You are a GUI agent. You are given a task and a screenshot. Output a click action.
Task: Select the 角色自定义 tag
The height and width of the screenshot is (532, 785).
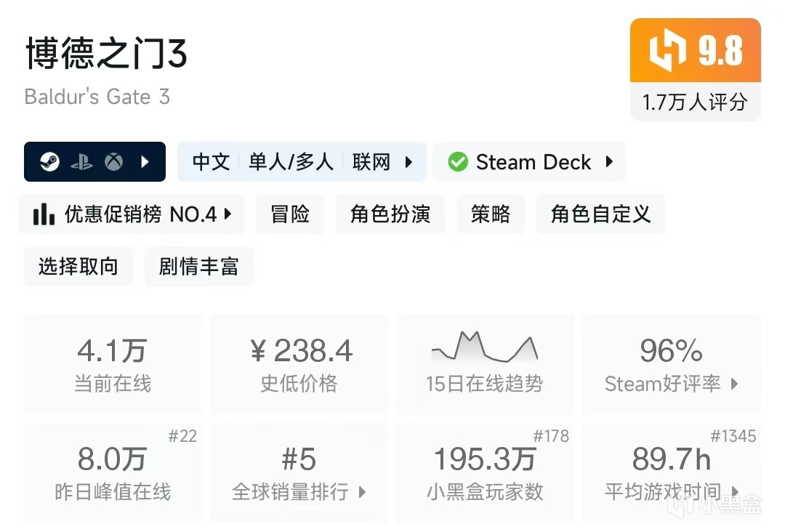point(600,214)
